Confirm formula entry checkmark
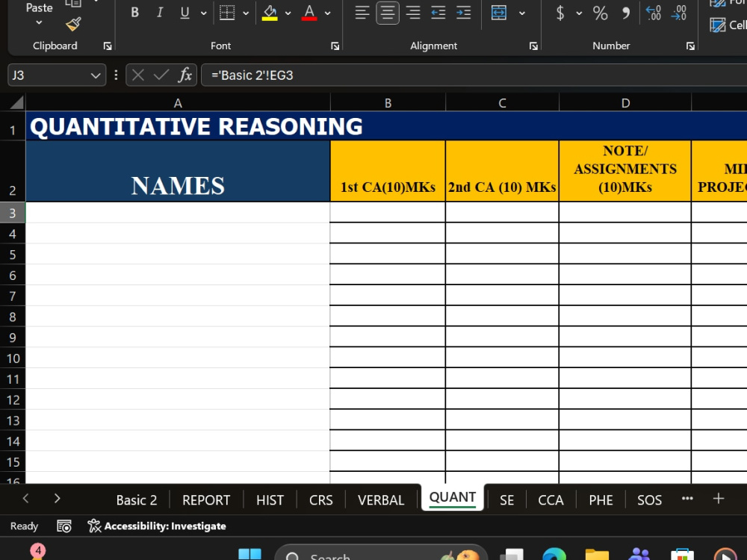This screenshot has height=560, width=747. (x=161, y=75)
